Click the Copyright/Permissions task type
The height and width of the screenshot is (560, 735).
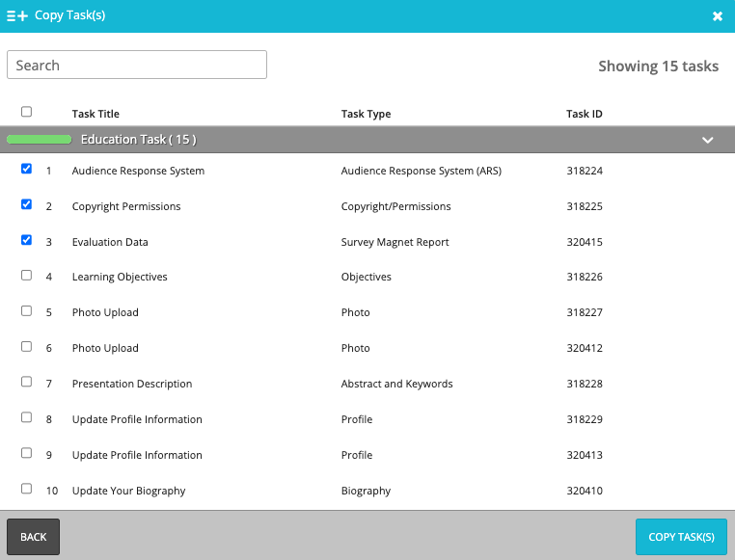pos(396,206)
